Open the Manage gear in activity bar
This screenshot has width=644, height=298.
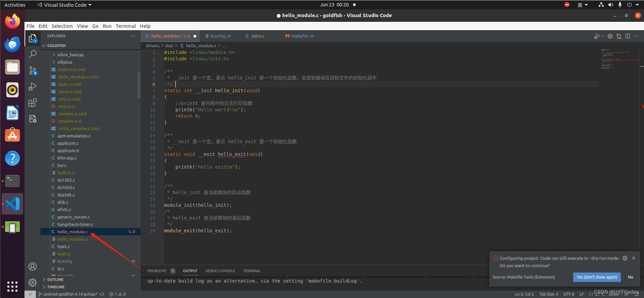click(x=33, y=283)
